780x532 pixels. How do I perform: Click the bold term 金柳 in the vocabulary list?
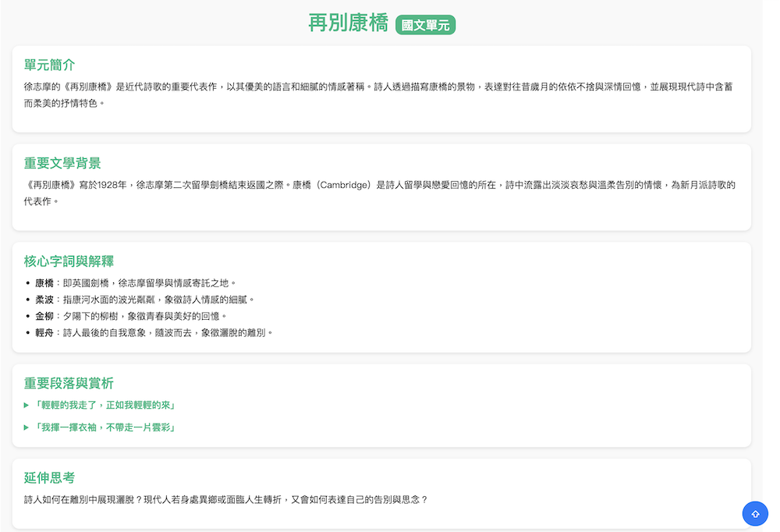coord(44,316)
